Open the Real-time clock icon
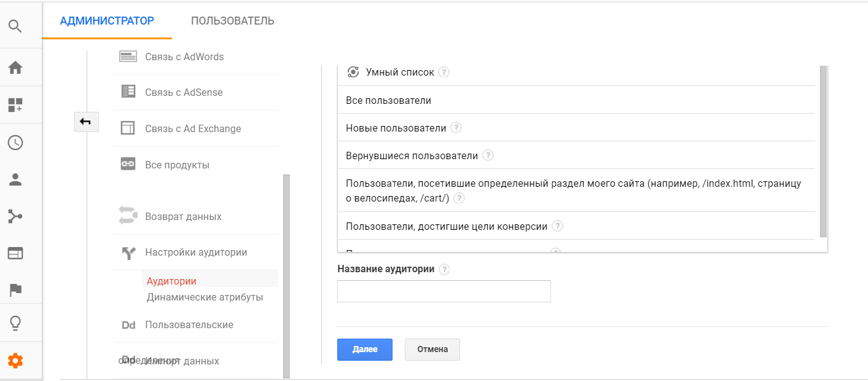The height and width of the screenshot is (381, 868). [x=15, y=143]
